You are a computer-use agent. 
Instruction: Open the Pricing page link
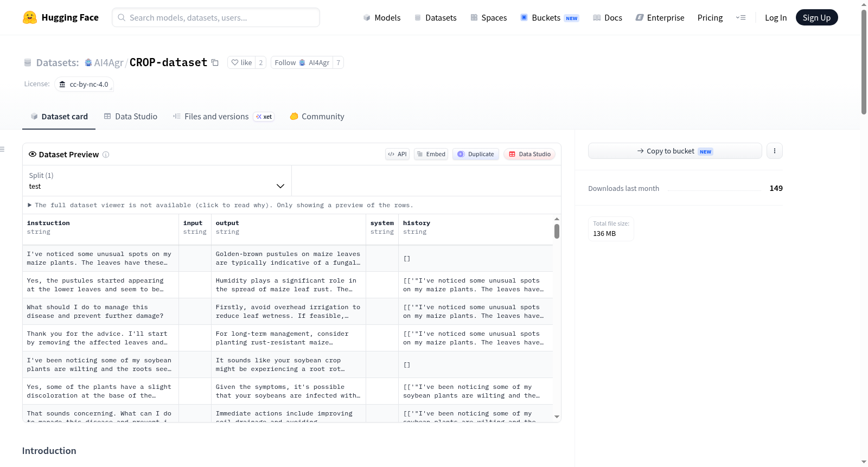[710, 17]
